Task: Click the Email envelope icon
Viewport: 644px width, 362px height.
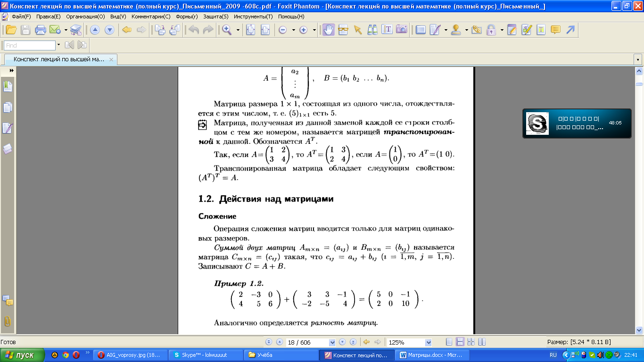Action: [55, 30]
